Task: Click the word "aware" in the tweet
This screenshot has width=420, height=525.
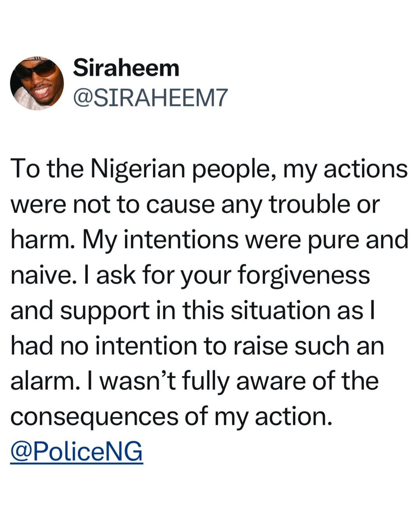Action: point(271,381)
